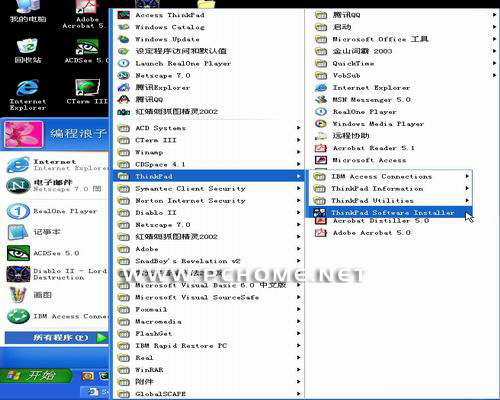This screenshot has height=400, width=500.
Task: Open IBM Access Connections pinned item
Action: point(56,316)
